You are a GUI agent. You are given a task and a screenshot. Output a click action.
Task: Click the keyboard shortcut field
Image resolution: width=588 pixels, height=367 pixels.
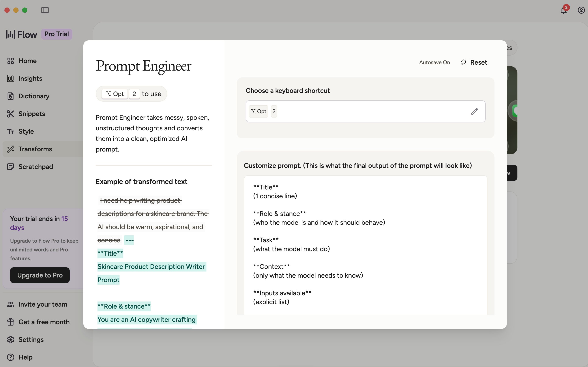pos(365,111)
